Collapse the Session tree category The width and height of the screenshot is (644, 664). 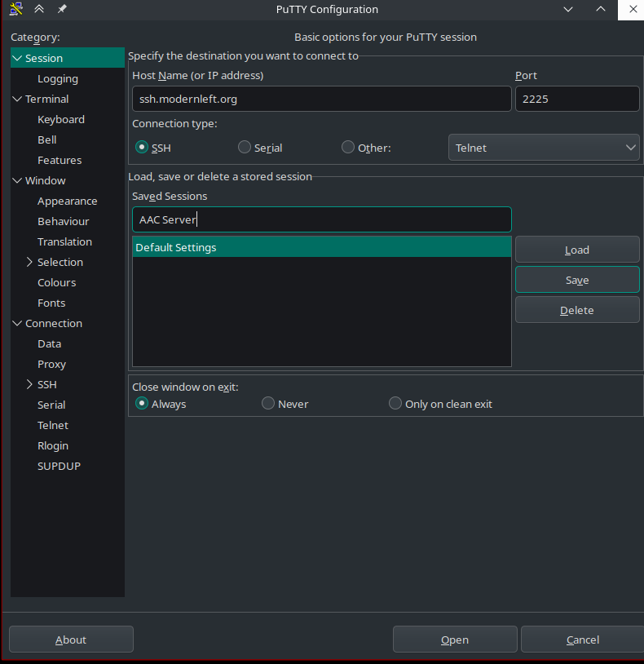(x=17, y=58)
